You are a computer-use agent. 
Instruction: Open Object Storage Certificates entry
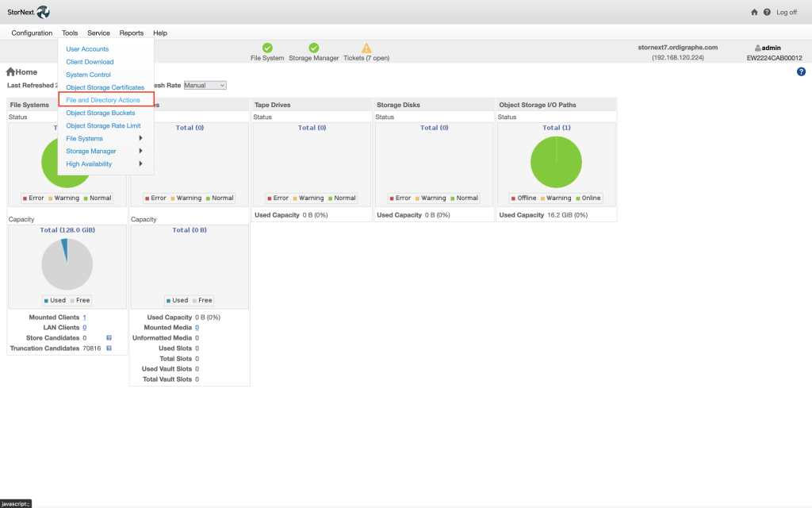point(105,87)
